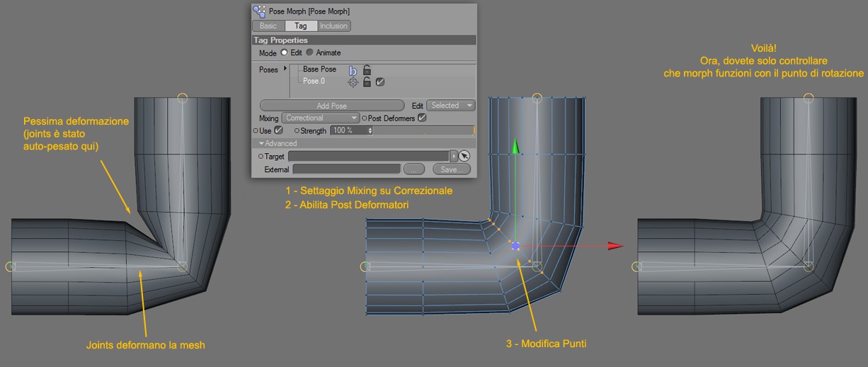Click the Pose Morph tag icon

pos(259,11)
